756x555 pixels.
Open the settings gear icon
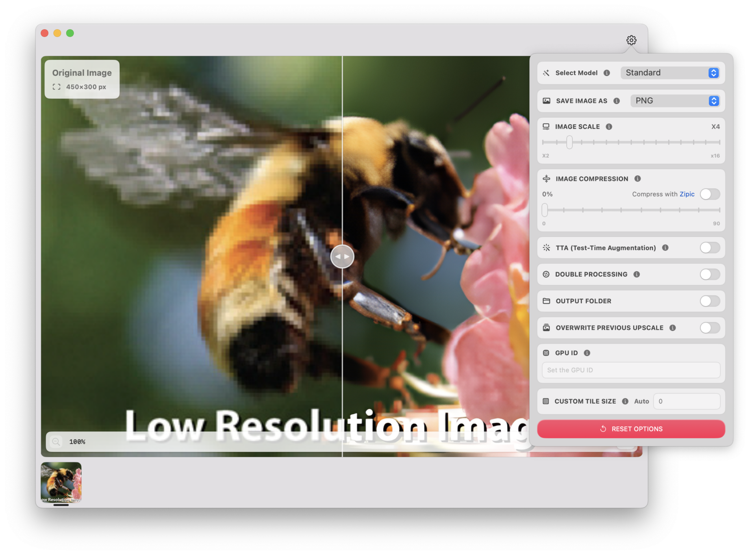[631, 40]
